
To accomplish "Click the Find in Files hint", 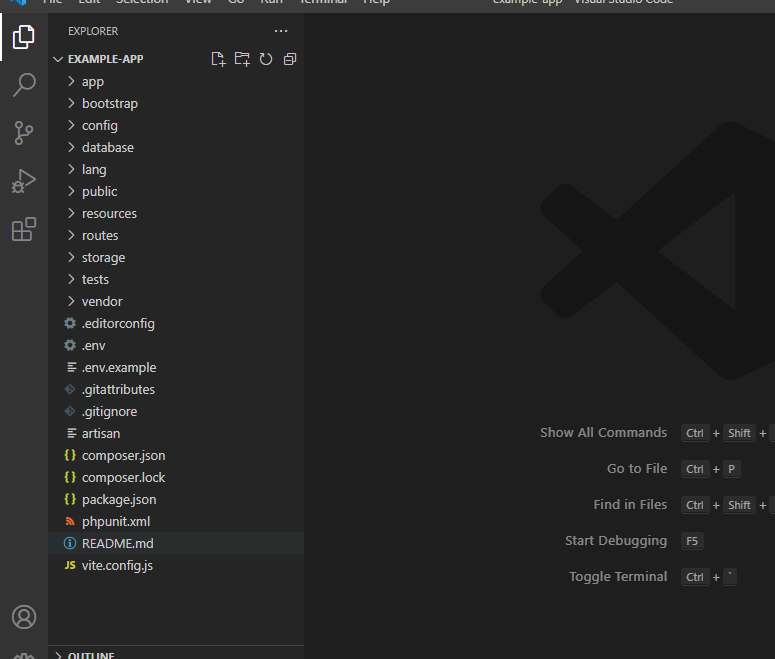I will tap(630, 505).
